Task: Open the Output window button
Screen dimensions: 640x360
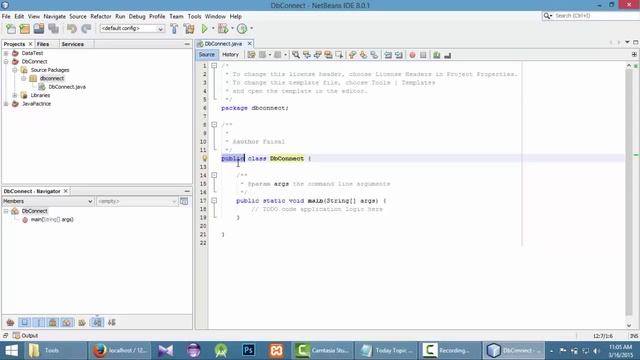Action: pyautogui.click(x=25, y=336)
